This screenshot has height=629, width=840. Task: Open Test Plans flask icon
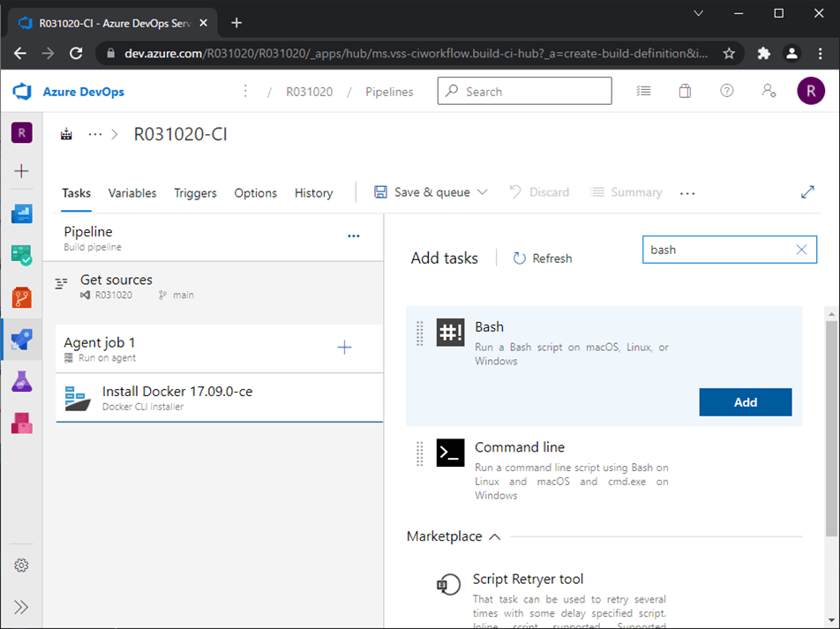(x=21, y=381)
